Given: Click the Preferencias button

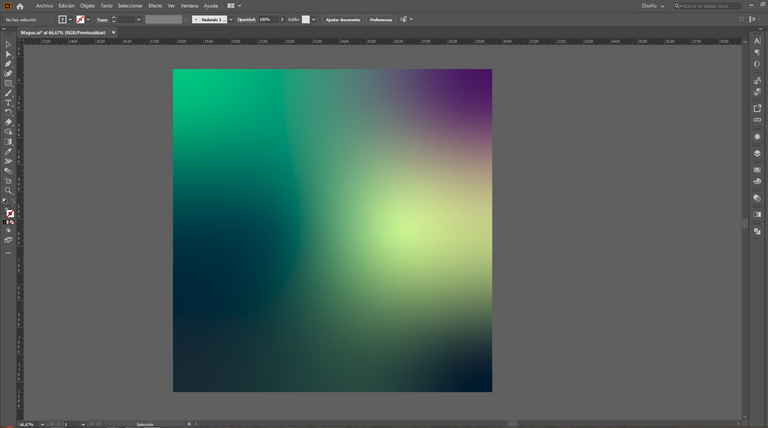Looking at the screenshot, I should coord(381,20).
